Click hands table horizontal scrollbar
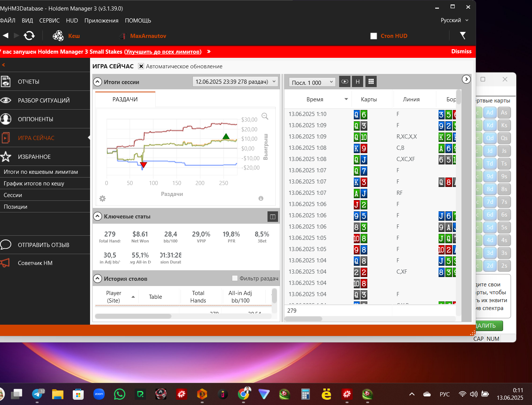 click(x=304, y=319)
